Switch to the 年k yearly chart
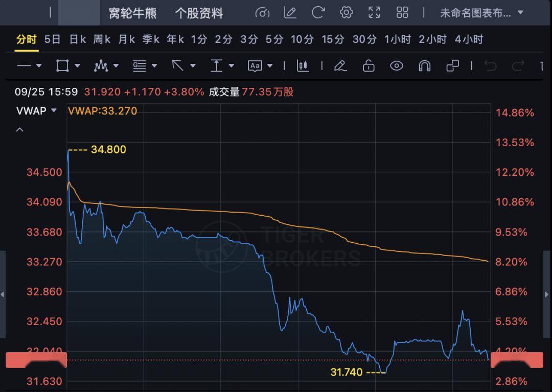552x392 pixels. (175, 39)
